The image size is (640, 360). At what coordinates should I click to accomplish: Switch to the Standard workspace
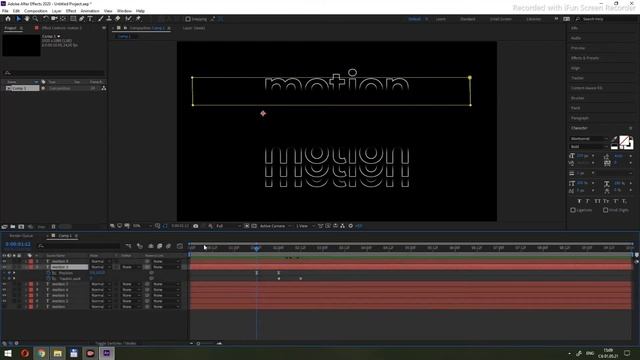468,19
